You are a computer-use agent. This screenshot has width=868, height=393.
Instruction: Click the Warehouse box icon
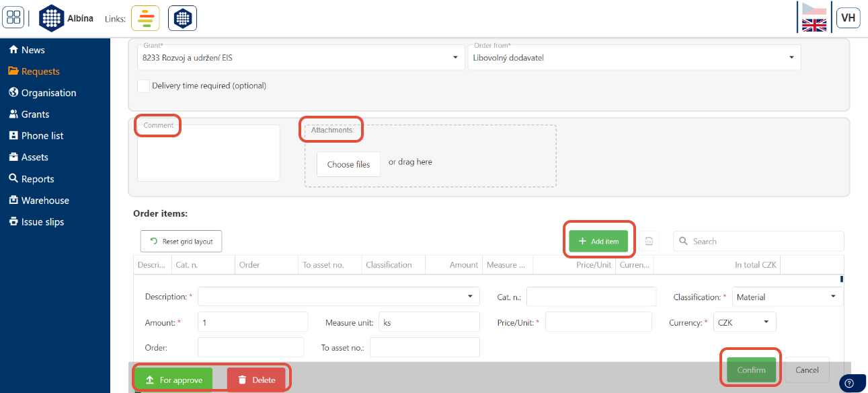point(13,200)
